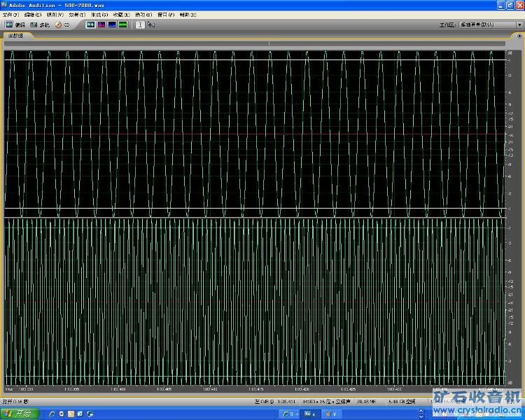
Task: Restore down the Adobe Audition window
Action: coord(510,6)
